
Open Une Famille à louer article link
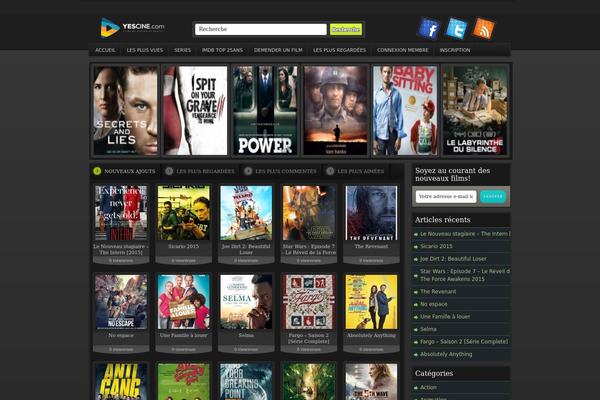pyautogui.click(x=445, y=317)
